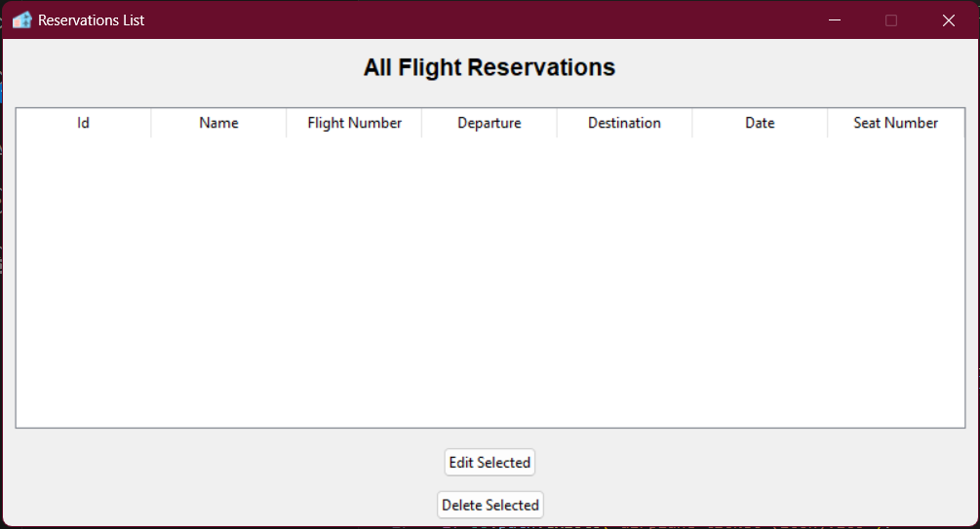Click the disabled maximize button
The width and height of the screenshot is (980, 529).
click(x=891, y=20)
